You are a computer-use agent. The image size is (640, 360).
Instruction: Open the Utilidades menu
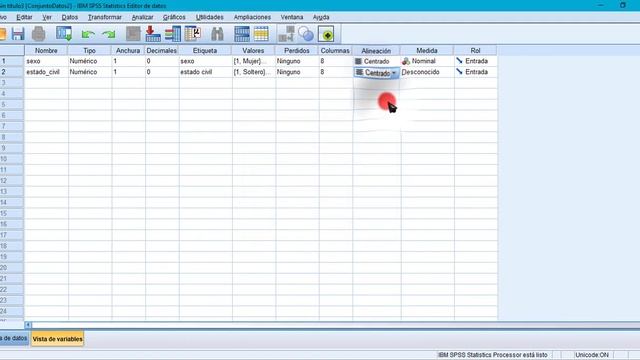[x=209, y=17]
